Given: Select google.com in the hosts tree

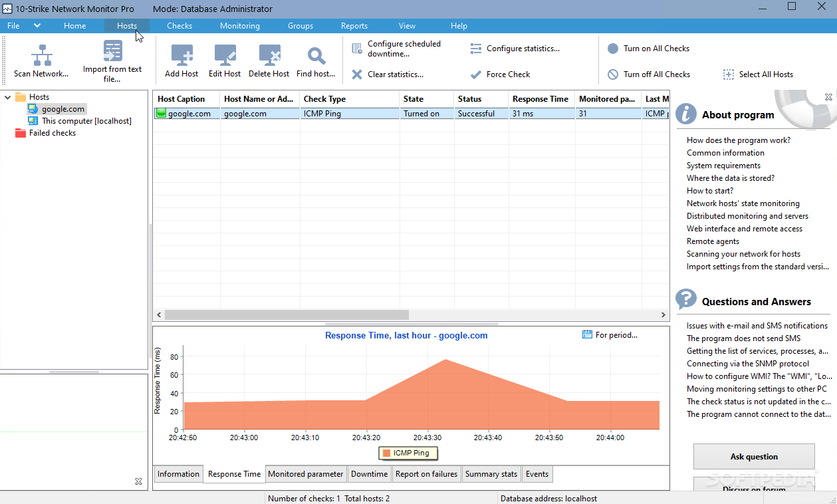Looking at the screenshot, I should 57,109.
